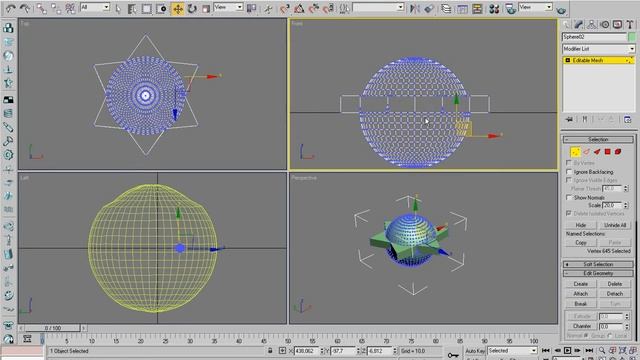Open the Render Scene dialog icon
This screenshot has height=360, width=640.
click(x=510, y=8)
